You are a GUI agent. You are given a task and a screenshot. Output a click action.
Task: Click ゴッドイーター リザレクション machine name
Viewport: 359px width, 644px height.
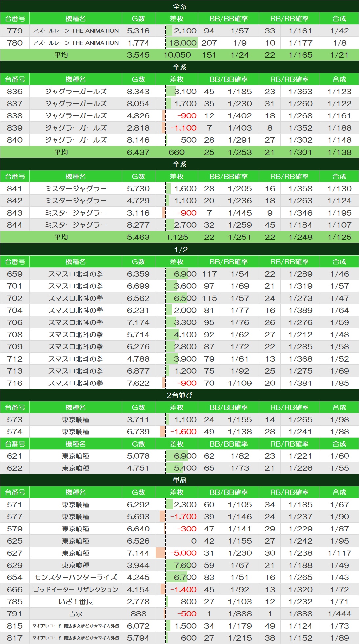pos(76,590)
